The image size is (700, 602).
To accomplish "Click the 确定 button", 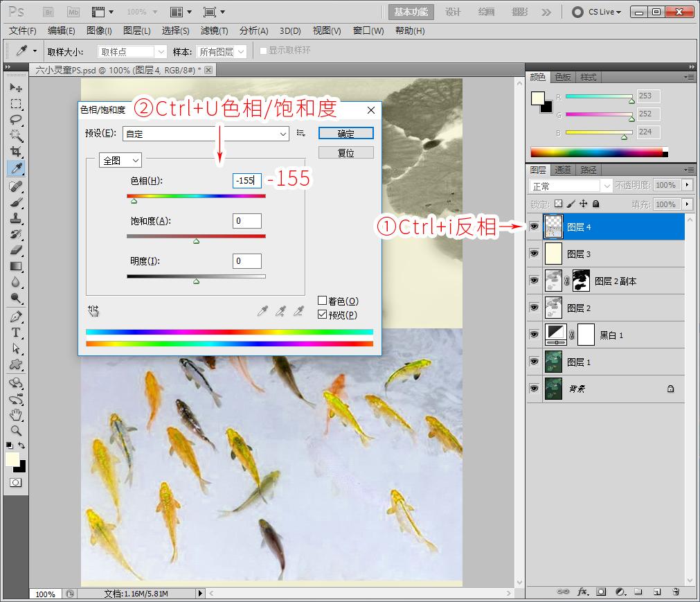I will click(x=346, y=134).
